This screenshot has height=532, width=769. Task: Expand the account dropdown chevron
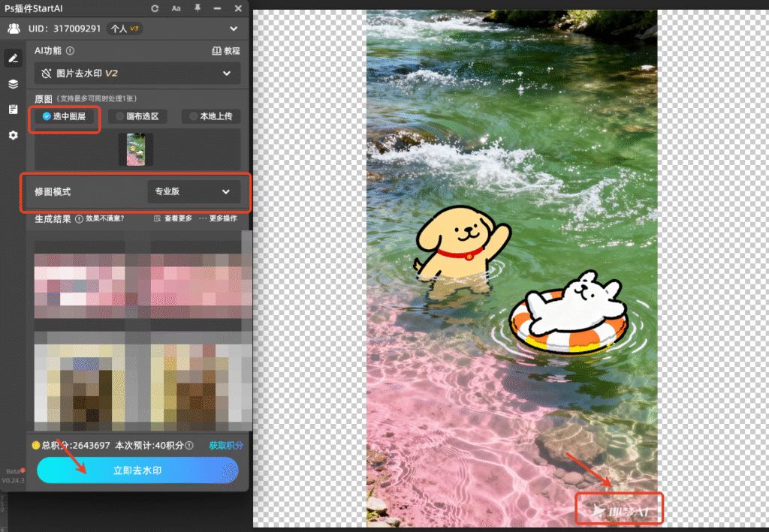point(234,29)
